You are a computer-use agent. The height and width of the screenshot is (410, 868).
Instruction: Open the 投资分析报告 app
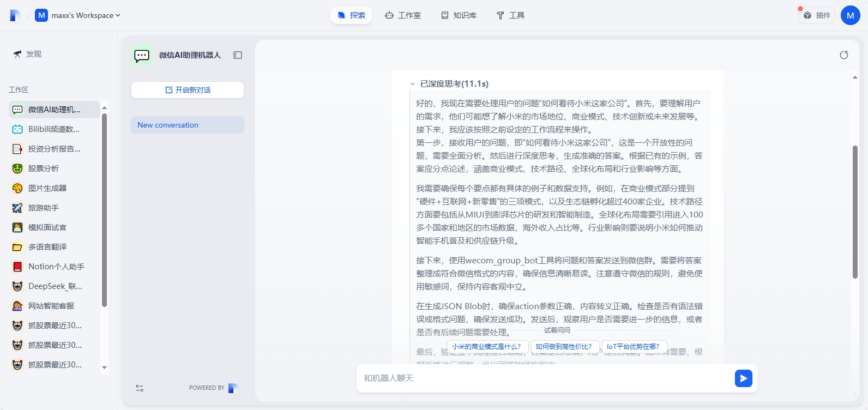54,149
